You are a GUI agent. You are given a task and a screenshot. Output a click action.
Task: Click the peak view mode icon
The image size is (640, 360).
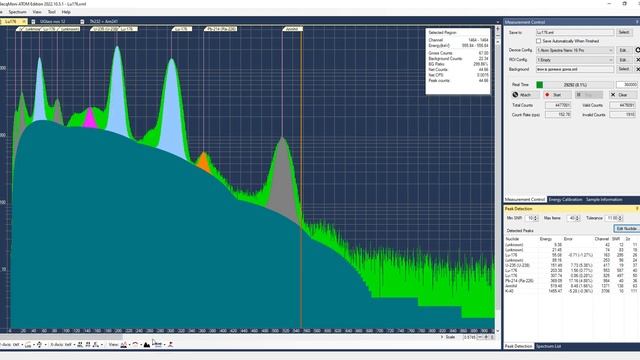pos(124,345)
